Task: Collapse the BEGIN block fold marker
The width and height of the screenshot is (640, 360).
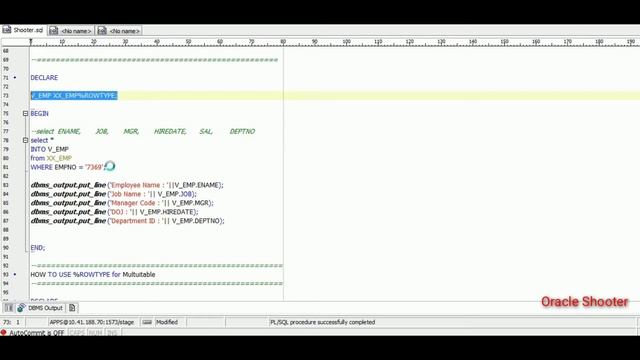Action: point(25,113)
